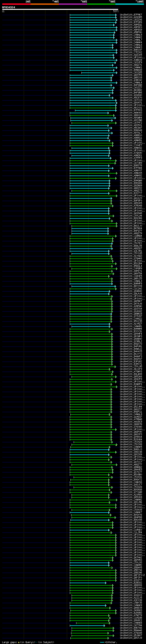The width and height of the screenshot is (146, 644).
Task: Select hit label UniRef100_Q3BCU2
Action: pos(131,80)
